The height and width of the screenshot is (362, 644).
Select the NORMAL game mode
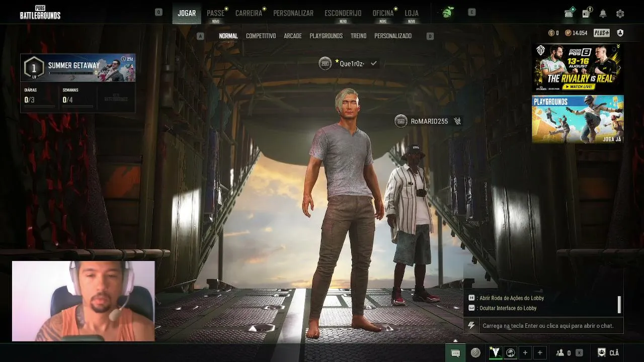pyautogui.click(x=228, y=36)
